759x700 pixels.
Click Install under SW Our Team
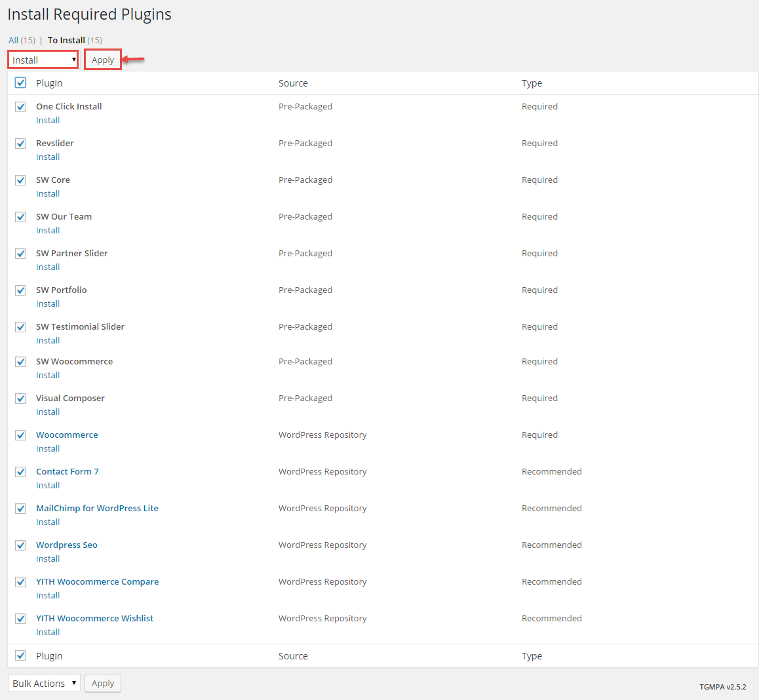pyautogui.click(x=48, y=231)
